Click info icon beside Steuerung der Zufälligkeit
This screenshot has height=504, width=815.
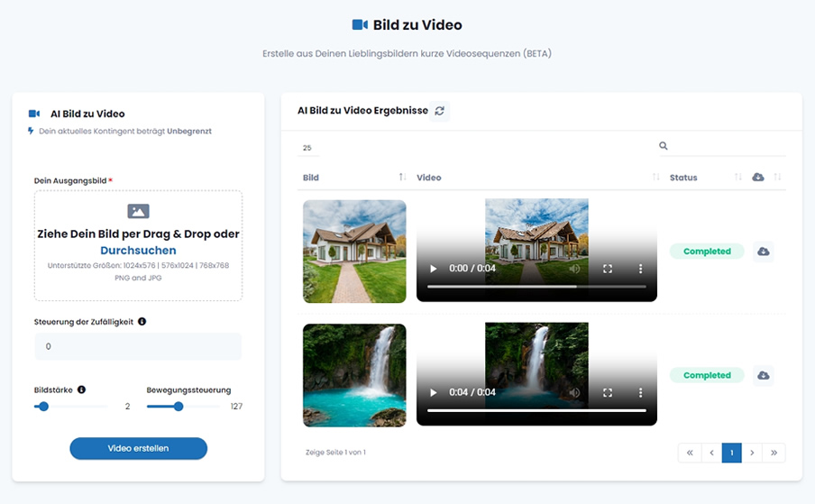[x=142, y=322]
